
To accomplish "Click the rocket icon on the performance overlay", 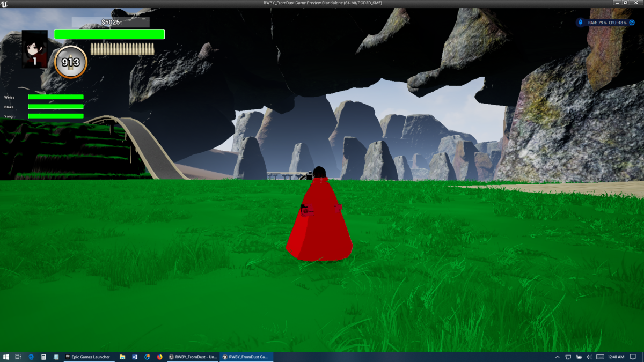I will [581, 23].
